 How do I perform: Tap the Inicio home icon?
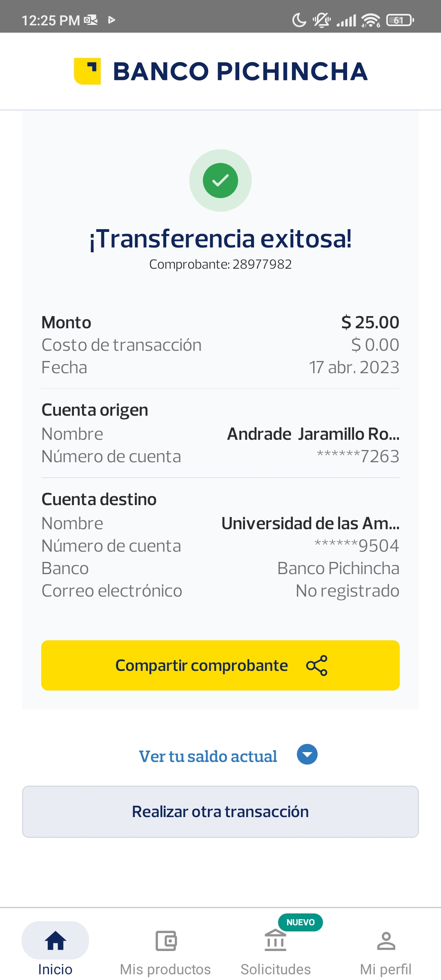pos(56,941)
